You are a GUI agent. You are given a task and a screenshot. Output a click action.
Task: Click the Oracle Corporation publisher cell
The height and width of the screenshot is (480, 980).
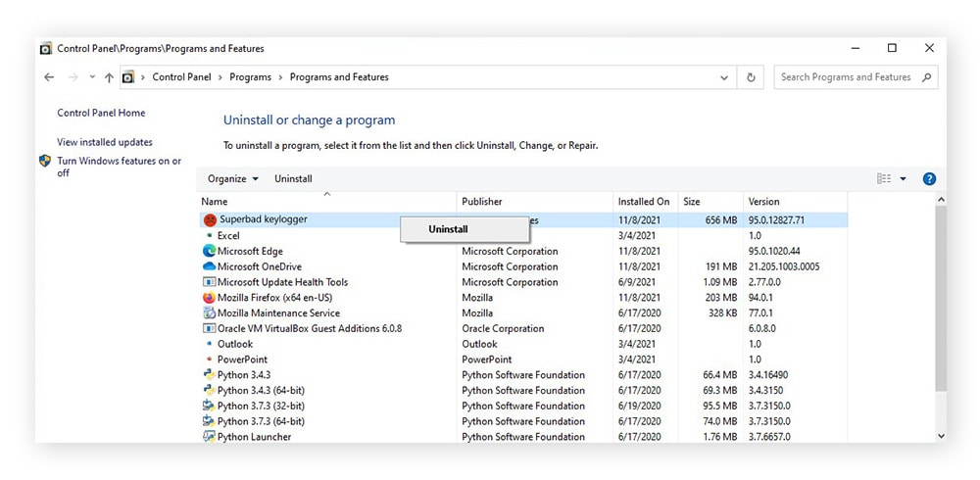click(503, 329)
